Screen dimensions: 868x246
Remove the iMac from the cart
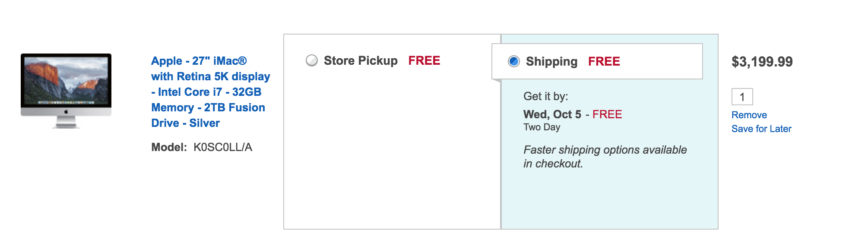[749, 115]
